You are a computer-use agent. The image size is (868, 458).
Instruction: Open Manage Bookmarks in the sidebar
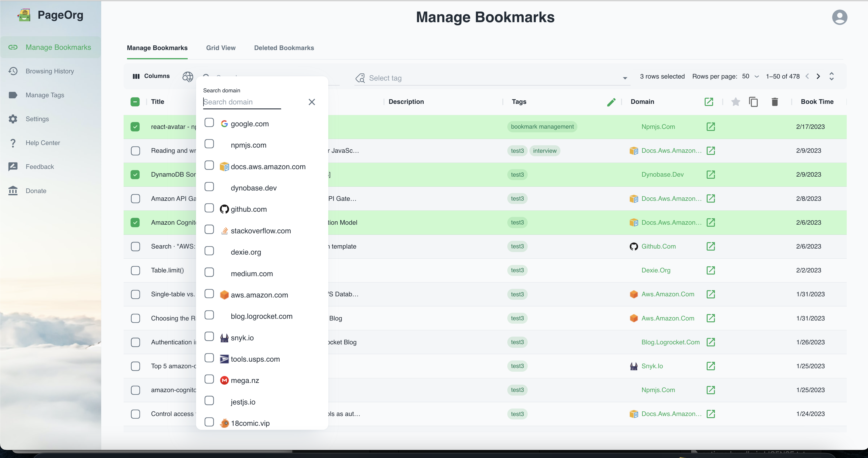(x=51, y=47)
